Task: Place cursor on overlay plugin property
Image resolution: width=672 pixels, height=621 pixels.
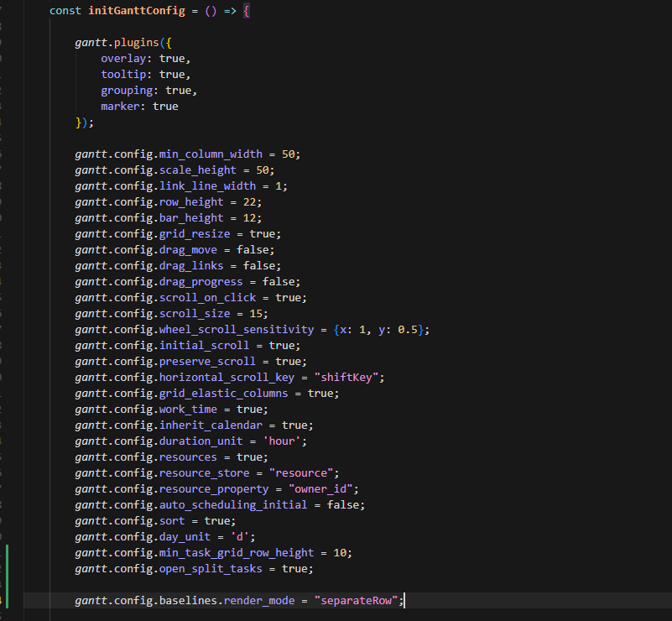Action: (124, 59)
